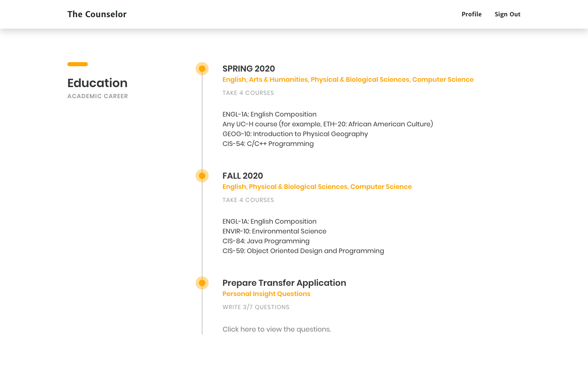Click the WRITE 3/7 QUESTIONS label

coord(256,307)
